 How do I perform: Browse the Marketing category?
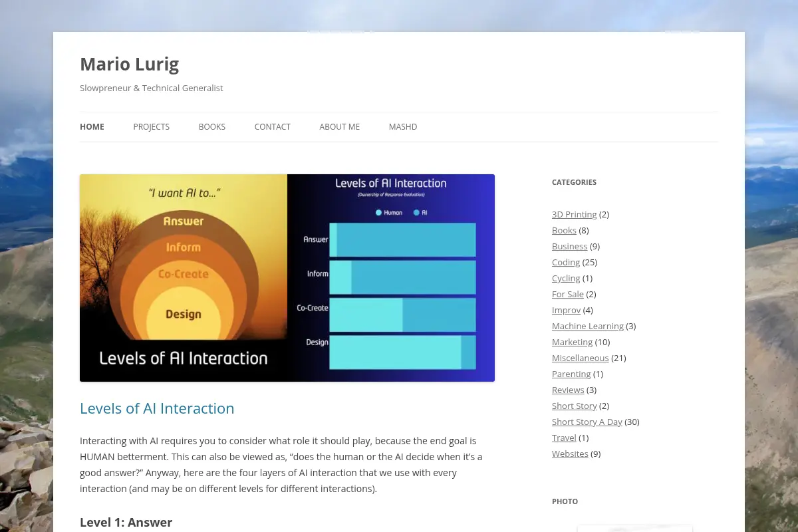[x=572, y=342]
